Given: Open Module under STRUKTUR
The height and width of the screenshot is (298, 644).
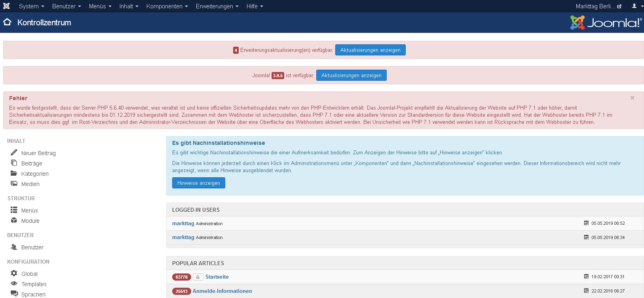Looking at the screenshot, I should pyautogui.click(x=30, y=221).
